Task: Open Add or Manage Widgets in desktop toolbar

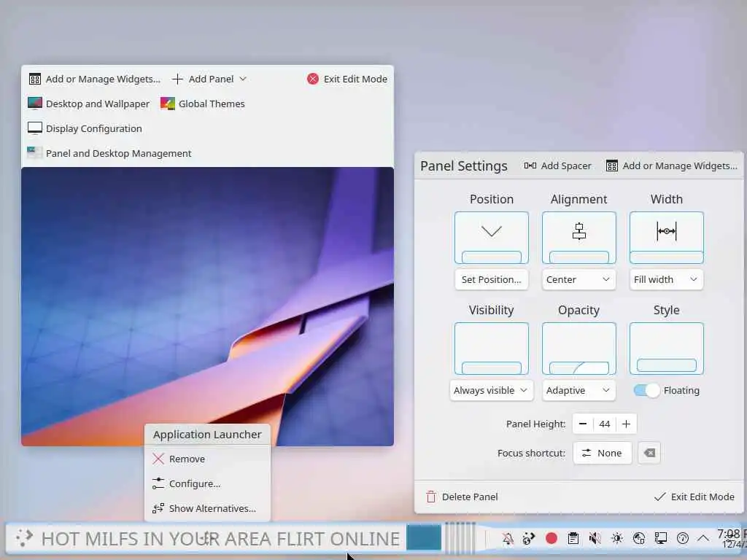Action: tap(95, 79)
